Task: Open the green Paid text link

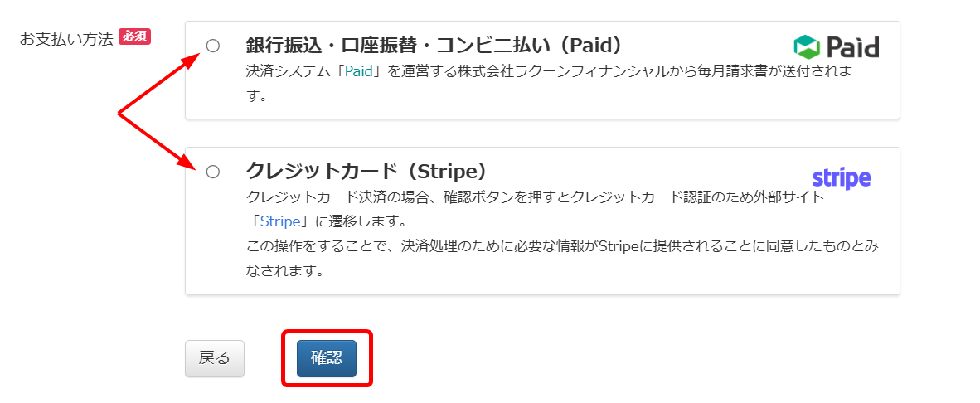Action: (x=359, y=72)
